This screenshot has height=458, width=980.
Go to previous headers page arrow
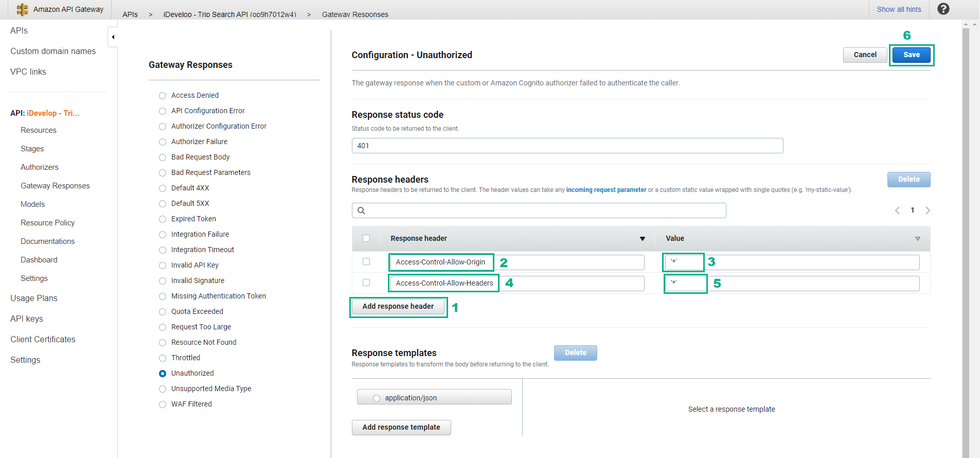(x=897, y=210)
